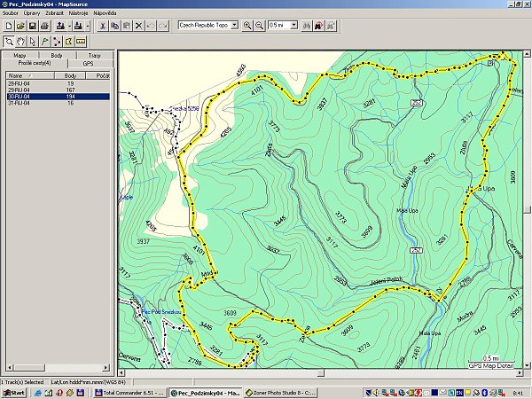Viewport: 532px width, 399px height.
Task: Switch to the Mapy tab
Action: [20, 55]
